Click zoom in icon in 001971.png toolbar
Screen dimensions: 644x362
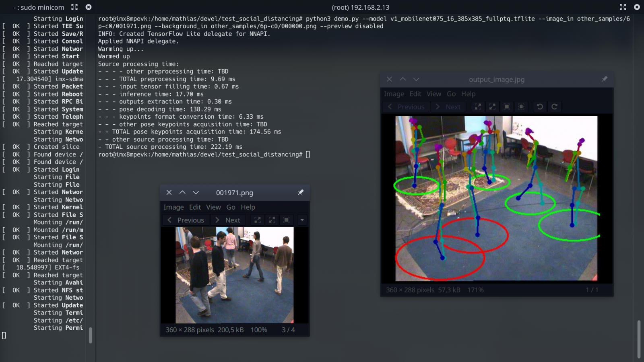tap(258, 220)
